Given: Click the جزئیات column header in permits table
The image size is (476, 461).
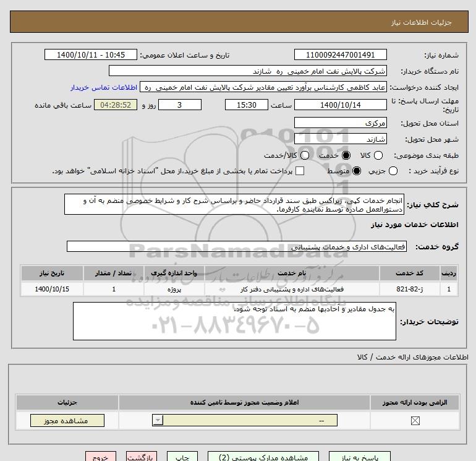Looking at the screenshot, I should [67, 402].
